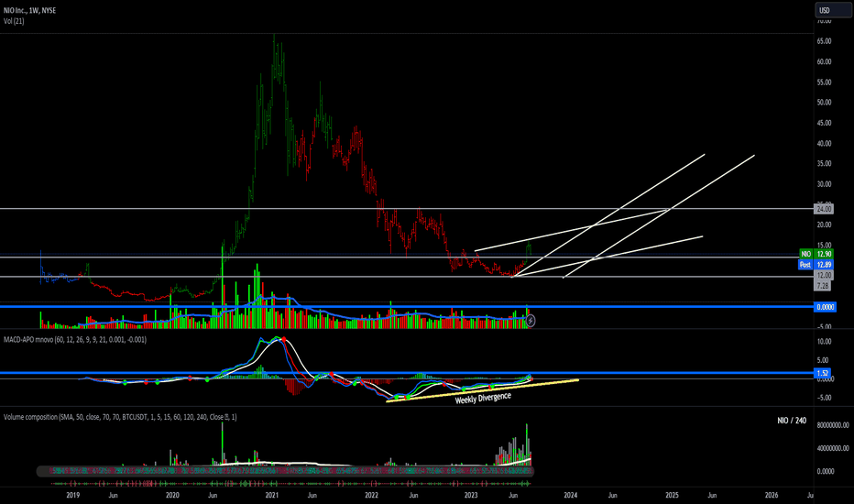Click the lightning bolt icon beside volume bars
Image resolution: width=854 pixels, height=504 pixels.
pos(530,321)
